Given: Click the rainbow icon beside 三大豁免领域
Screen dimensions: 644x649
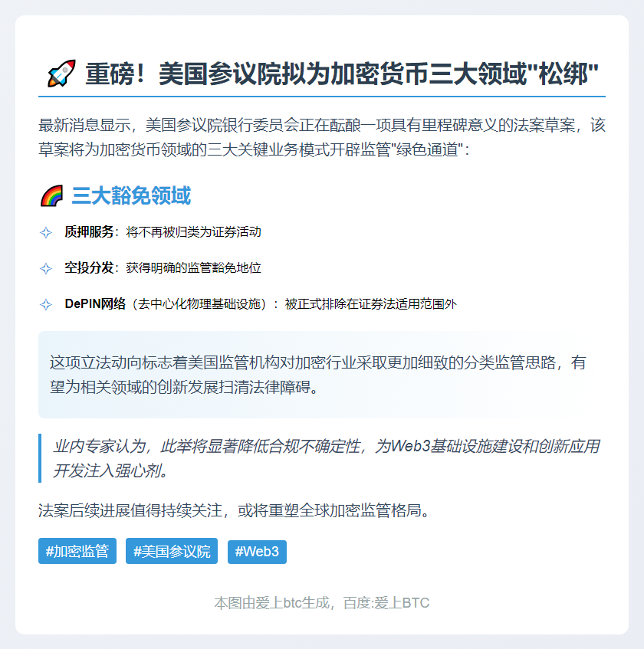Looking at the screenshot, I should (x=52, y=195).
